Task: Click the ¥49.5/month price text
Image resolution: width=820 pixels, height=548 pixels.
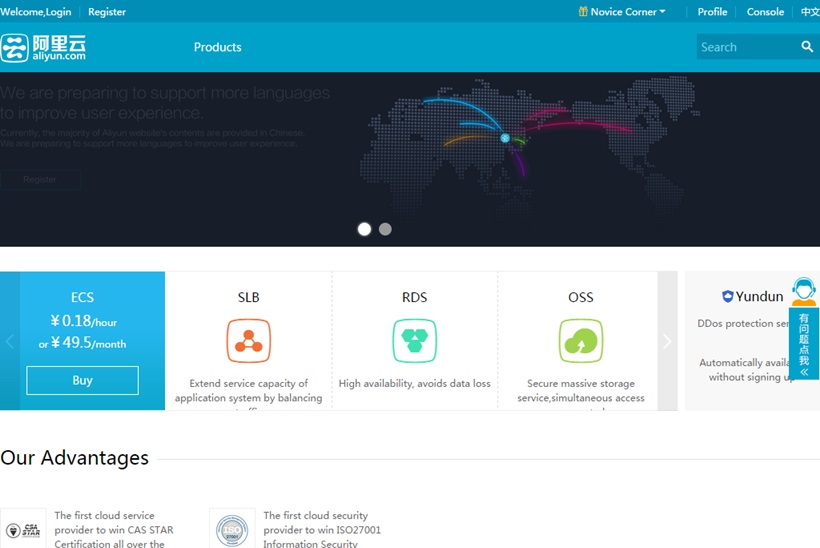Action: pyautogui.click(x=83, y=342)
